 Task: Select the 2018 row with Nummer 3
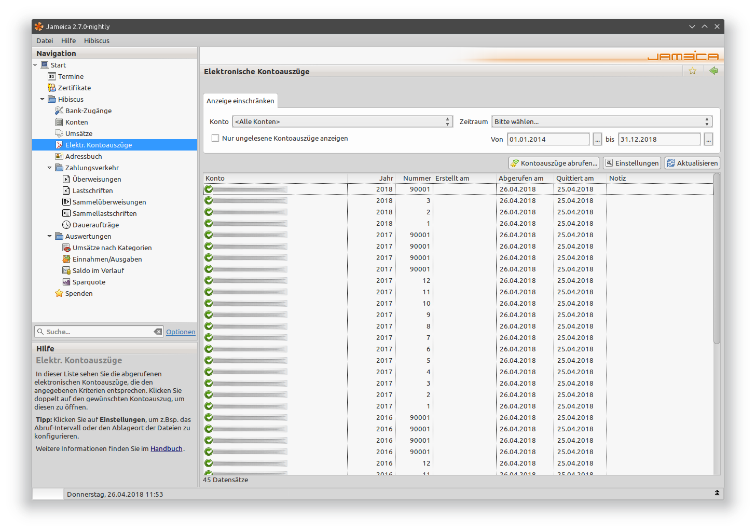[x=458, y=200]
